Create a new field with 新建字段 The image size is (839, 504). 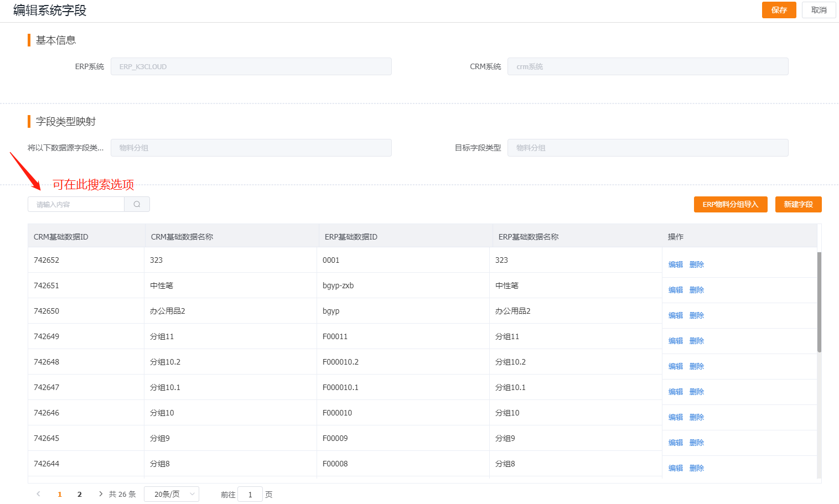point(798,204)
